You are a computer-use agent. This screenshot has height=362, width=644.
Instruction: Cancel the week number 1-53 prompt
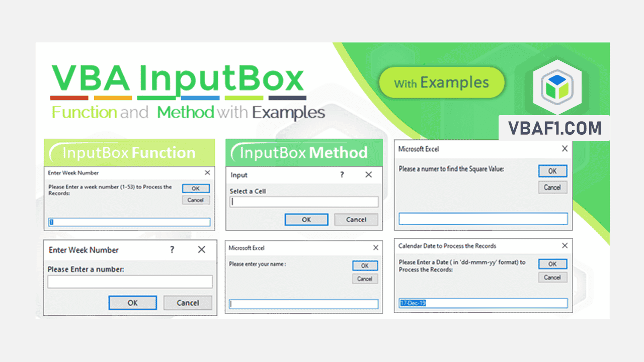click(196, 200)
